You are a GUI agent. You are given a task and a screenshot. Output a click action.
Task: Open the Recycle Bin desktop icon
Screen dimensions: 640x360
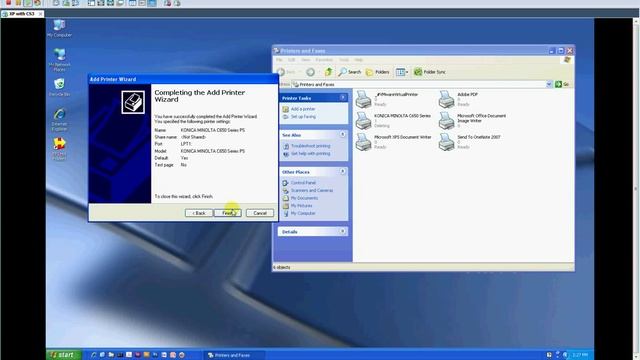(x=60, y=87)
